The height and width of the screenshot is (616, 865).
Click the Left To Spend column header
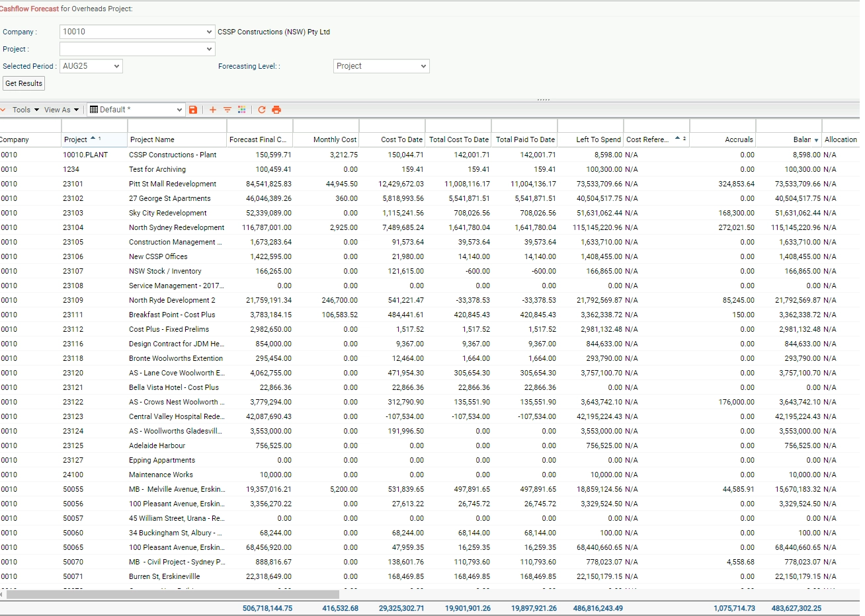(591, 139)
